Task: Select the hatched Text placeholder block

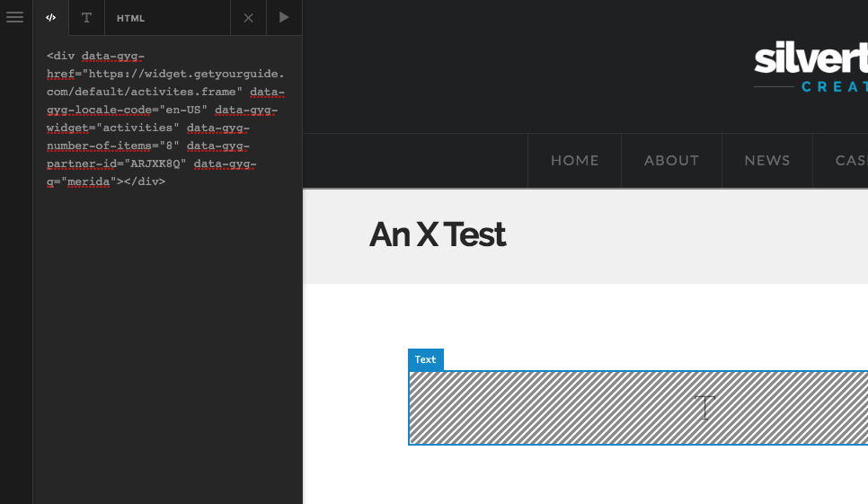Action: (x=638, y=408)
